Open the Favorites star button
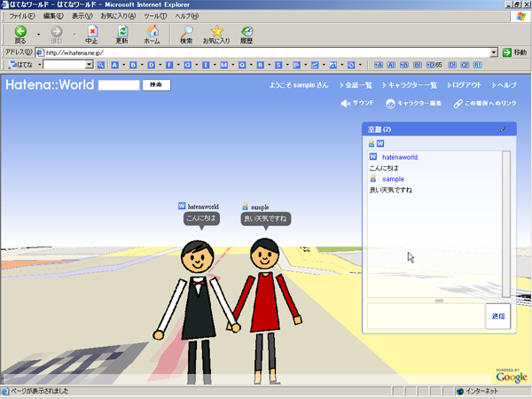The width and height of the screenshot is (532, 399). point(216,35)
